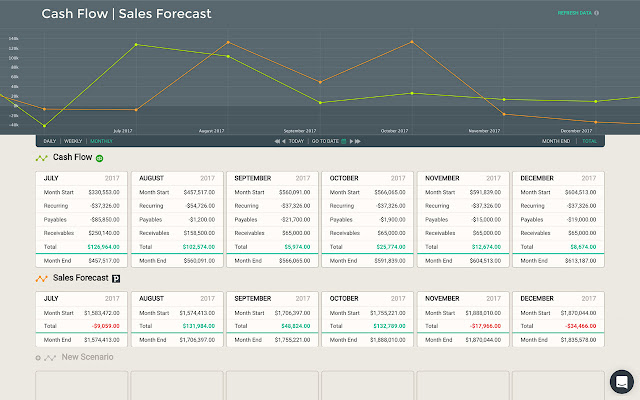The width and height of the screenshot is (640, 400).
Task: Click the orange chart peak near October 2017
Action: 412,42
